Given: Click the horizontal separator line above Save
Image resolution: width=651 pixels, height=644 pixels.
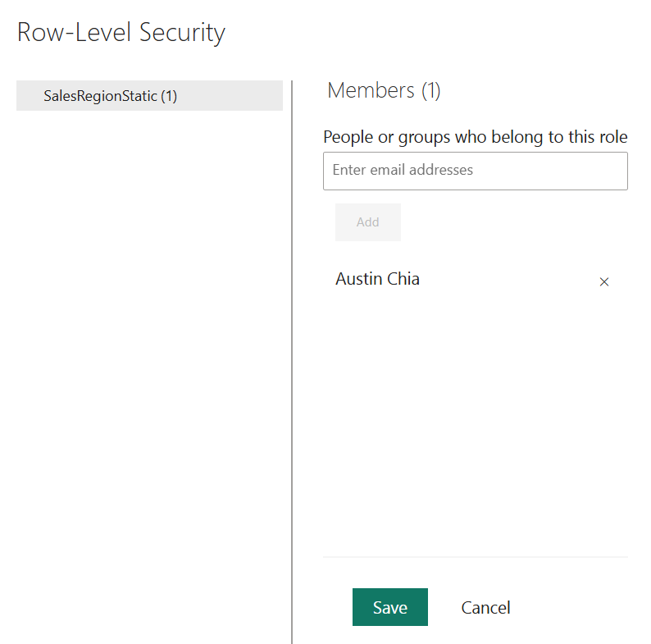Looking at the screenshot, I should click(475, 557).
